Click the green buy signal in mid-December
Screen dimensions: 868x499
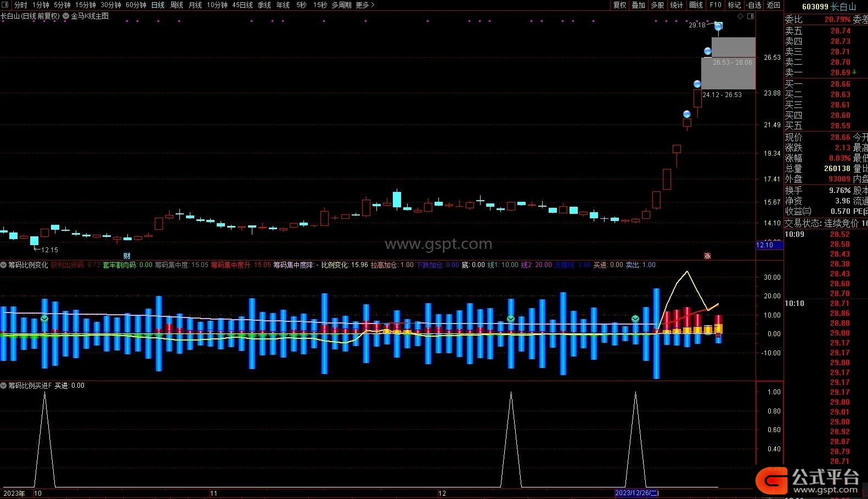point(511,319)
